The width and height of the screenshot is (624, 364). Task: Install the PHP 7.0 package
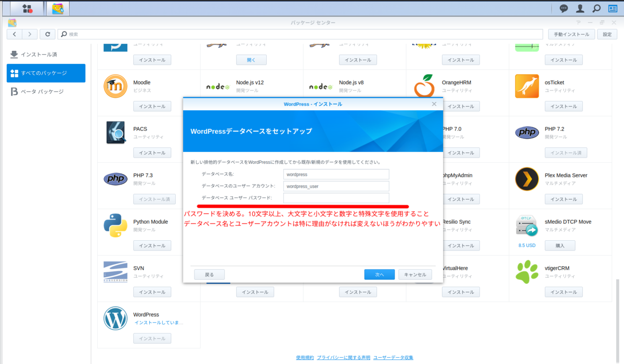[x=461, y=153]
